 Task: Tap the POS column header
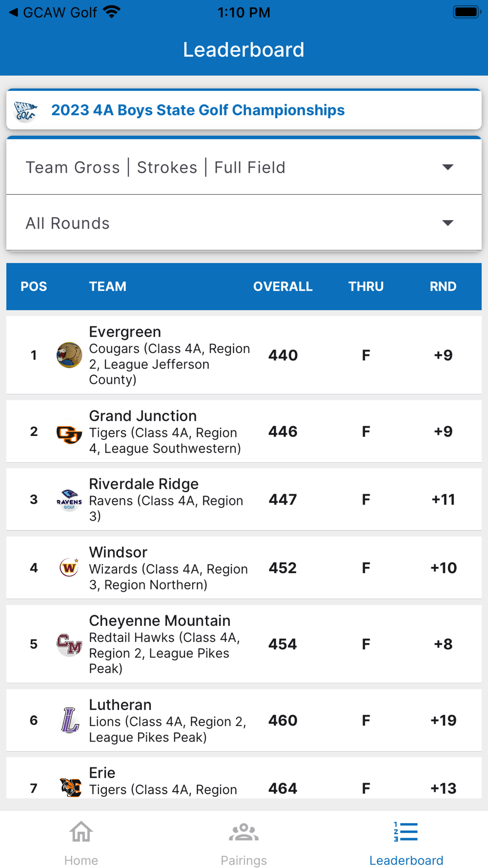pos(34,287)
